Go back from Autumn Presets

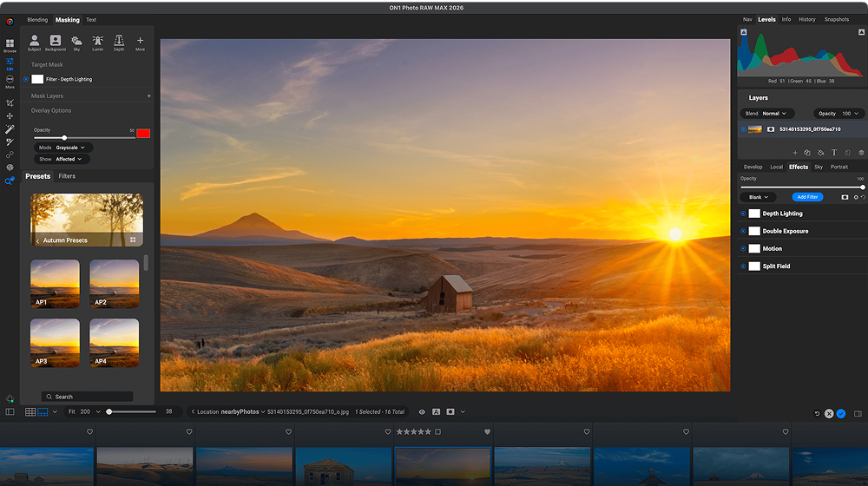(x=37, y=240)
